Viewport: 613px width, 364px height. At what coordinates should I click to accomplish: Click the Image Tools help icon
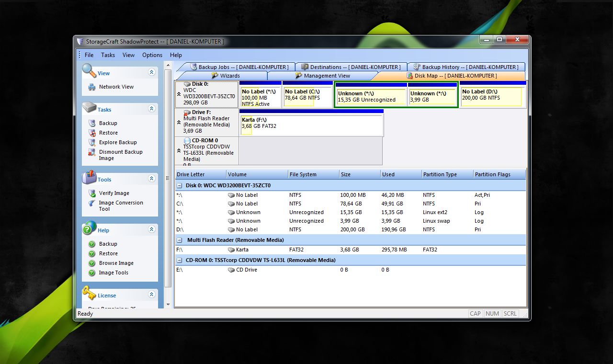91,273
